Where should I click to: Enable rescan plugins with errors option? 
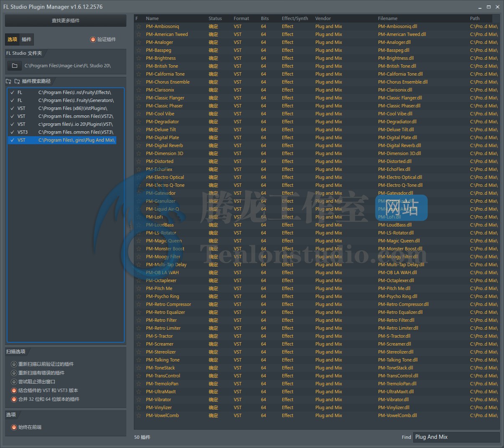[x=14, y=373]
